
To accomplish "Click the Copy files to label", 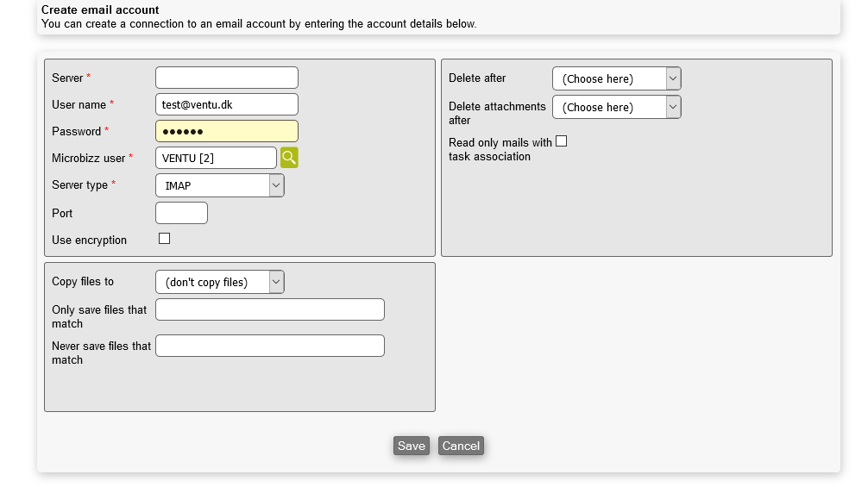I will (x=83, y=282).
